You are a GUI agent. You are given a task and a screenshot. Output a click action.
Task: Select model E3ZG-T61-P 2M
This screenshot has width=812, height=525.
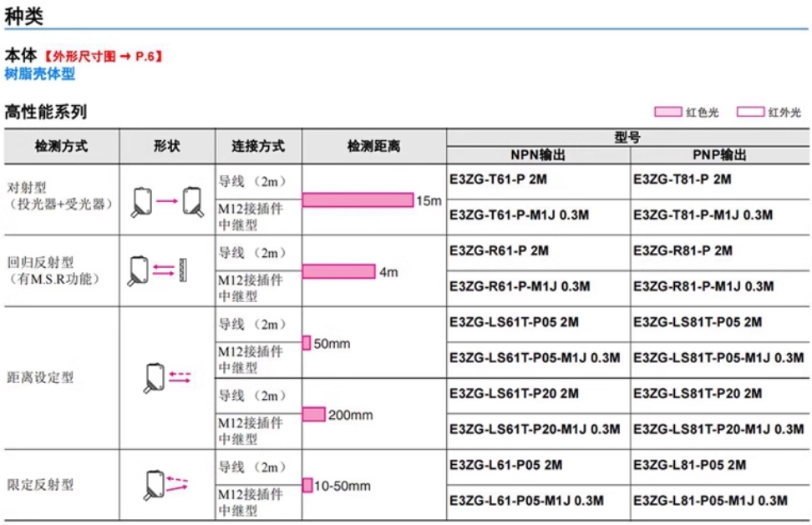pos(499,179)
